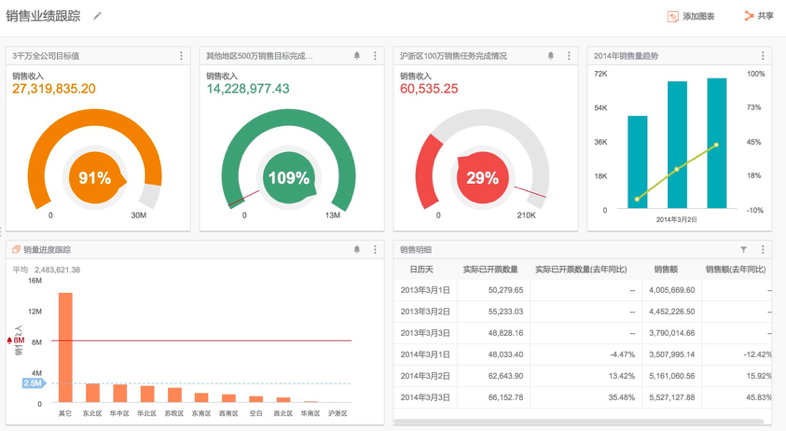Screen dimensions: 786x431
Task: Open kebab menu on 销量进度跟踪 card
Action: [375, 250]
